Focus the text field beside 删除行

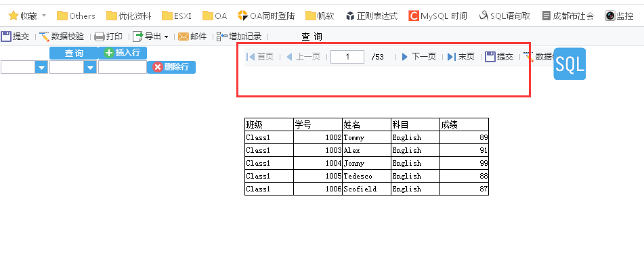pos(123,67)
